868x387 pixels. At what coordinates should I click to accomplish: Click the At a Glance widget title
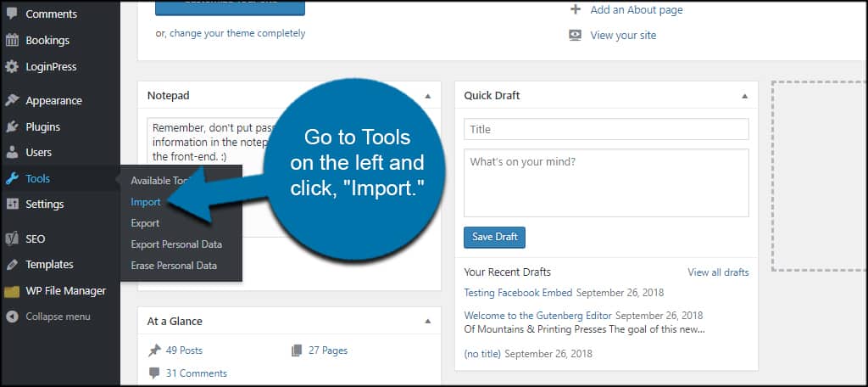(175, 321)
